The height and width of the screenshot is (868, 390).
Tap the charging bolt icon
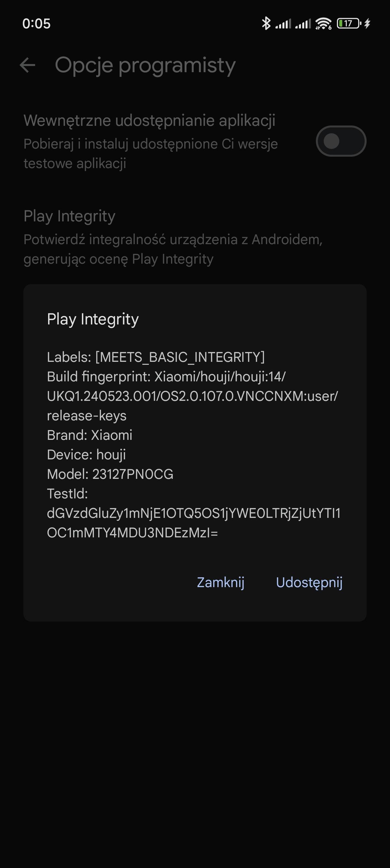[368, 23]
